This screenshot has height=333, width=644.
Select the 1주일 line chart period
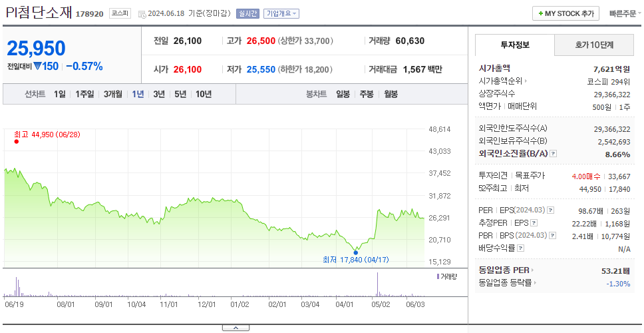pos(84,94)
